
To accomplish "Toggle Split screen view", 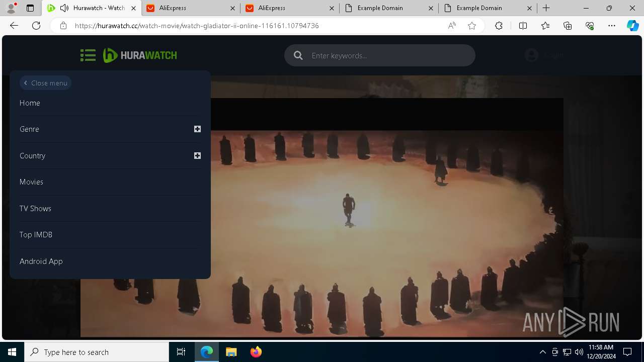I will click(523, 26).
